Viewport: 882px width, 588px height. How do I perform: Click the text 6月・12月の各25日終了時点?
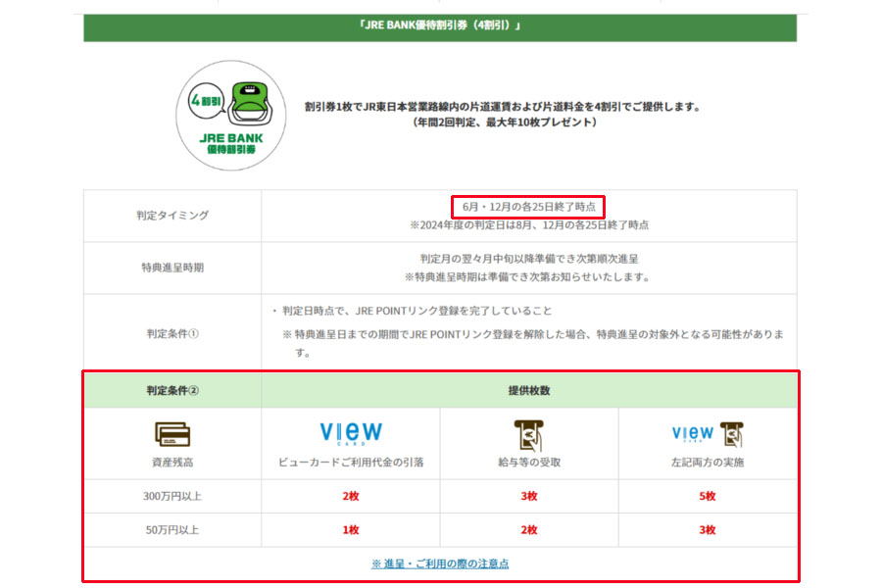(529, 207)
